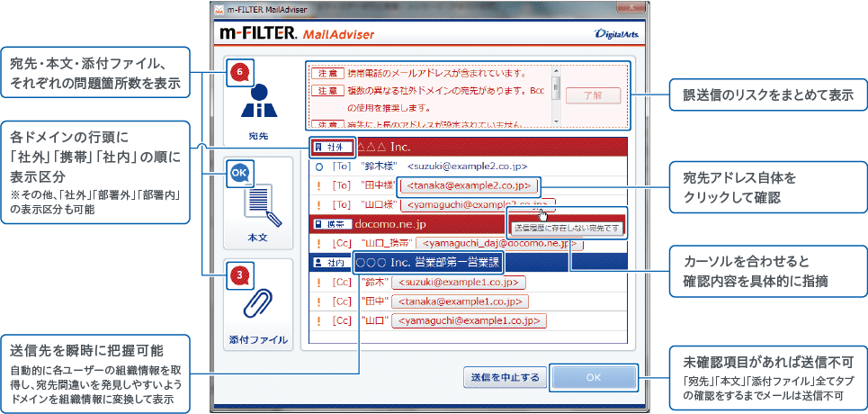The image size is (868, 414).
Task: Click the scroll-down arrow of the warning list
Action: (556, 121)
